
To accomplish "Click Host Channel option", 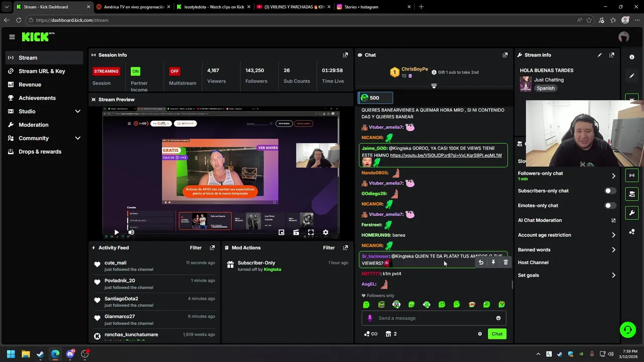I will (x=533, y=262).
